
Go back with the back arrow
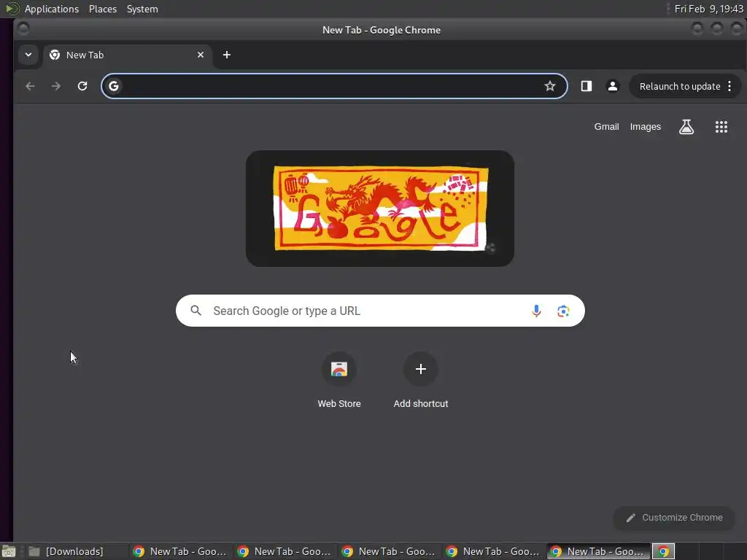pos(30,86)
